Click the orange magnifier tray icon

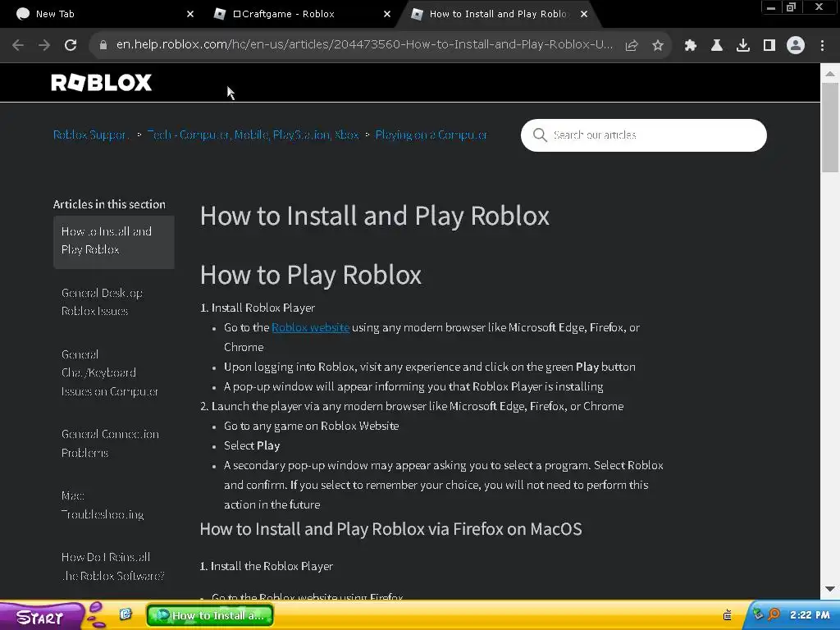coord(774,614)
